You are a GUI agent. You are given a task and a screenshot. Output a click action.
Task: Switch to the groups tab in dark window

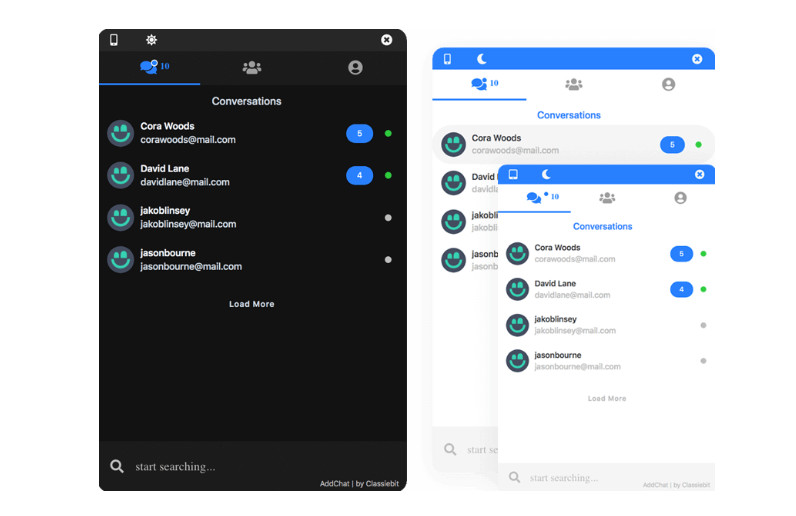(252, 67)
